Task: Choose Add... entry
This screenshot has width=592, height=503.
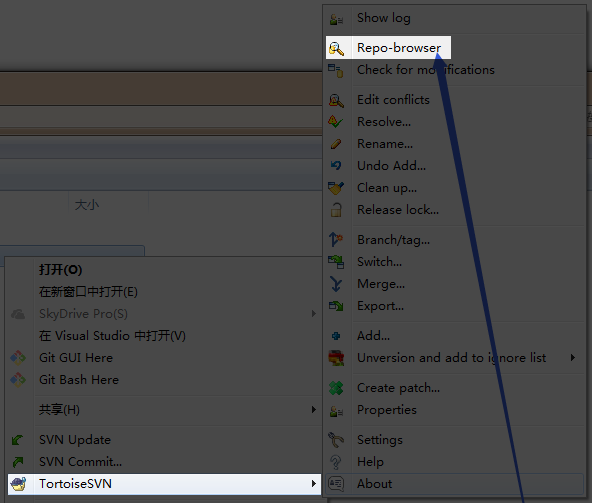Action: coord(373,336)
